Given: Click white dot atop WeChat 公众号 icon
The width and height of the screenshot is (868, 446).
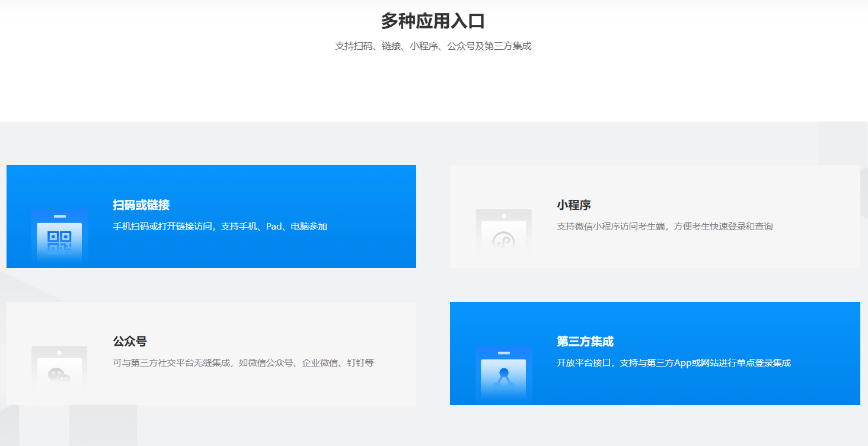Looking at the screenshot, I should [x=59, y=352].
